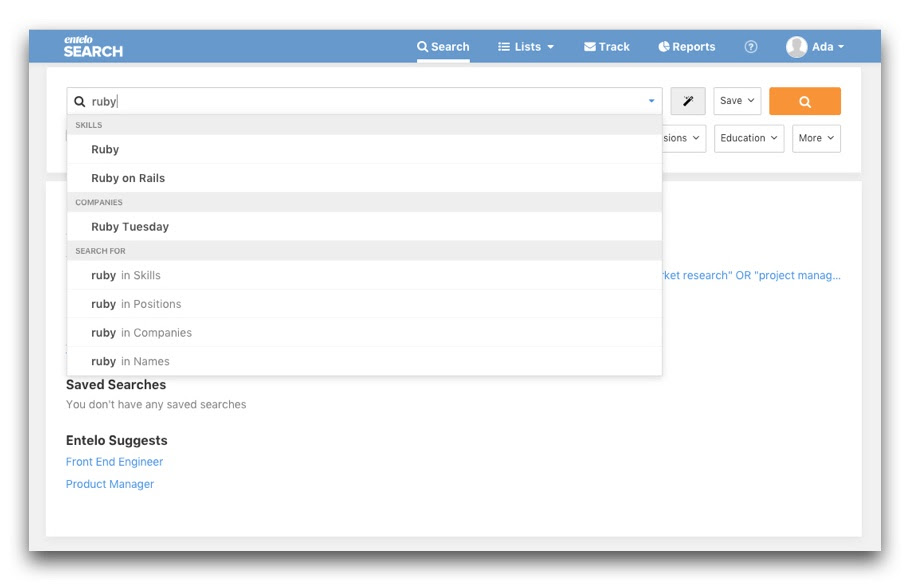922x588 pixels.
Task: Click Ada's profile avatar
Action: click(x=796, y=47)
